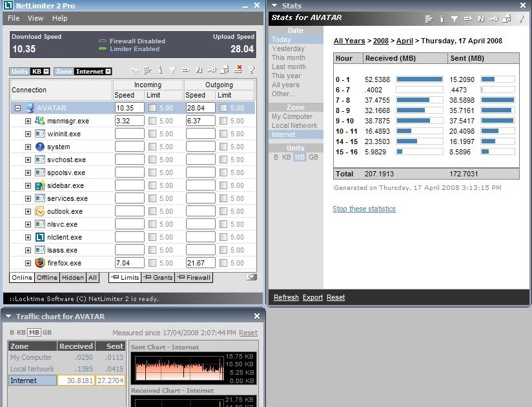This screenshot has height=407, width=532.
Task: Click the info 'i' icon in NetLimiter toolbar
Action: [x=160, y=70]
